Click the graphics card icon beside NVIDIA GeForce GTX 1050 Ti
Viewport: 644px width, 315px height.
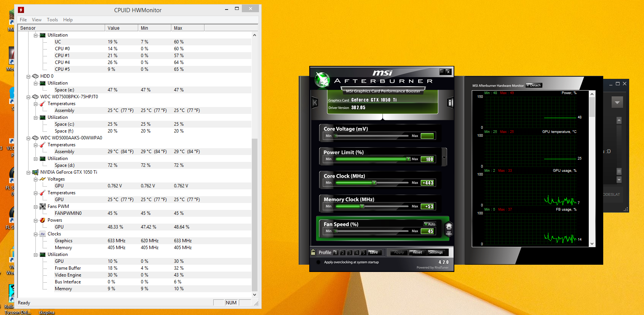tap(35, 172)
